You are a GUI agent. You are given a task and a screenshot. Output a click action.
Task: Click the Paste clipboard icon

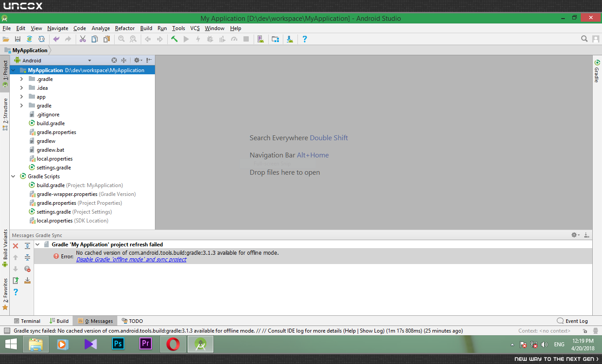[107, 39]
